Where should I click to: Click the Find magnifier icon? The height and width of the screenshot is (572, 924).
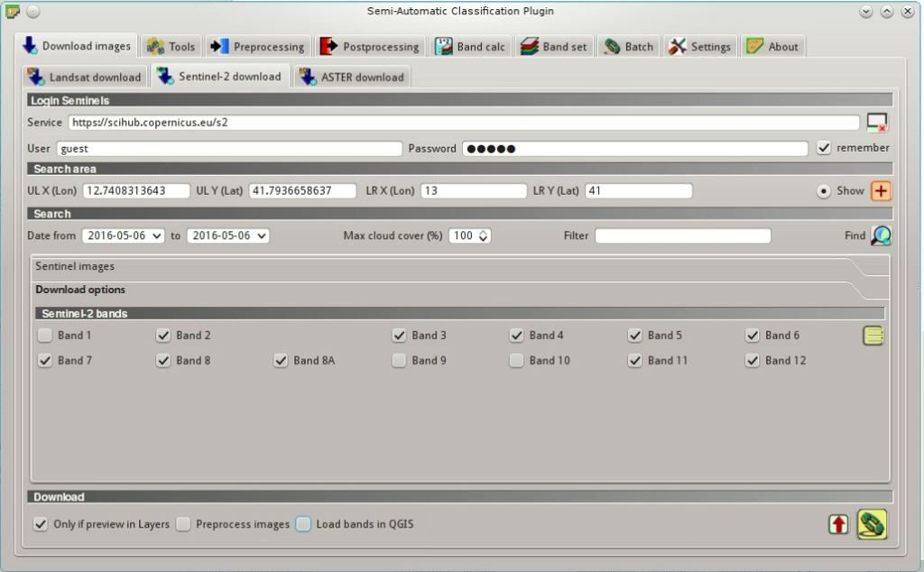pyautogui.click(x=881, y=235)
